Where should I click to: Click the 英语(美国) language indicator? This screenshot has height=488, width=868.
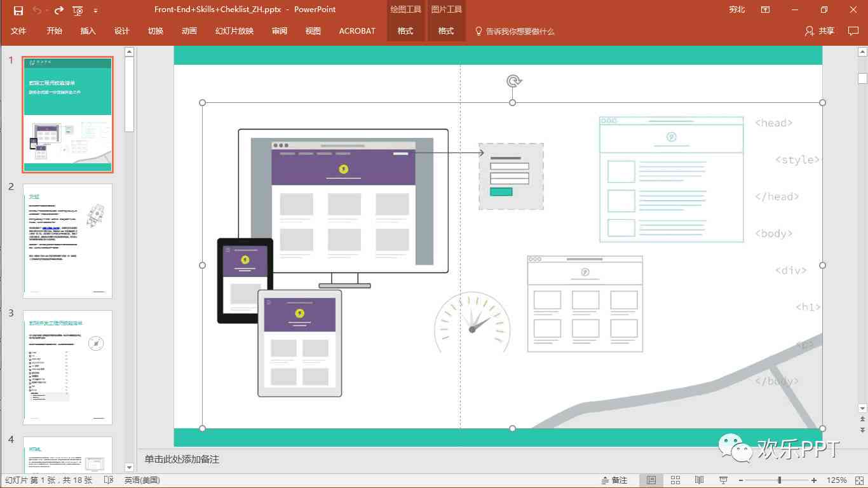tap(142, 480)
